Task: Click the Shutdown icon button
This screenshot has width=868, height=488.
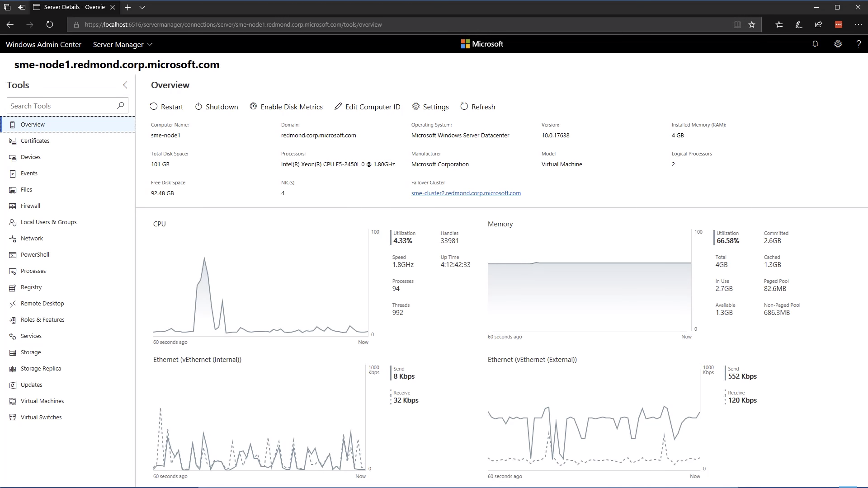Action: point(198,107)
